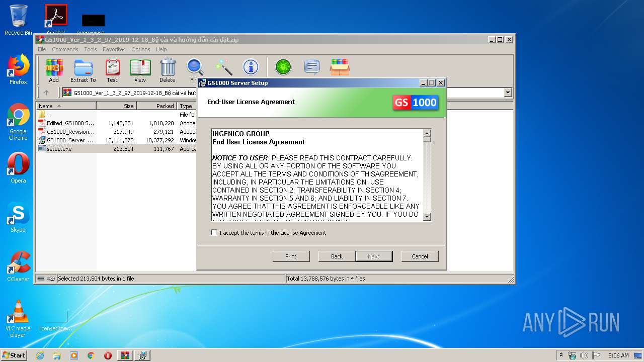This screenshot has width=644, height=362.
Task: Click the license text scroll-down arrow
Action: 427,217
